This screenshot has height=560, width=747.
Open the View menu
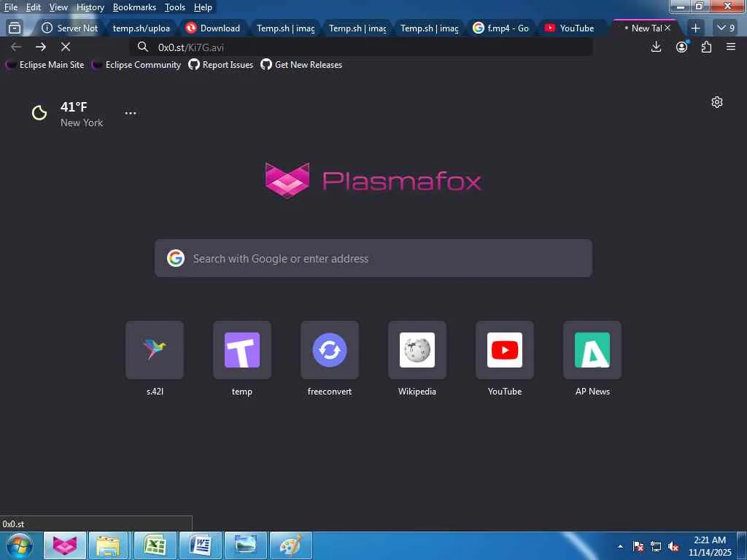click(x=58, y=7)
